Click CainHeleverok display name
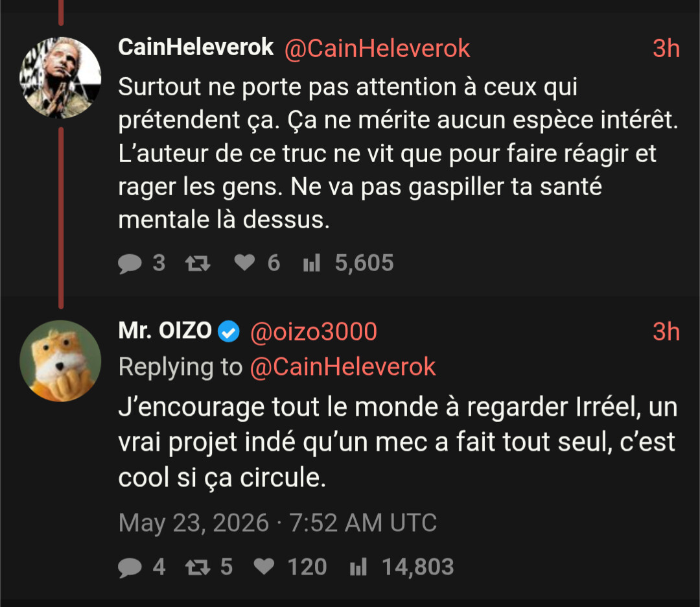700x607 pixels. coord(196,47)
